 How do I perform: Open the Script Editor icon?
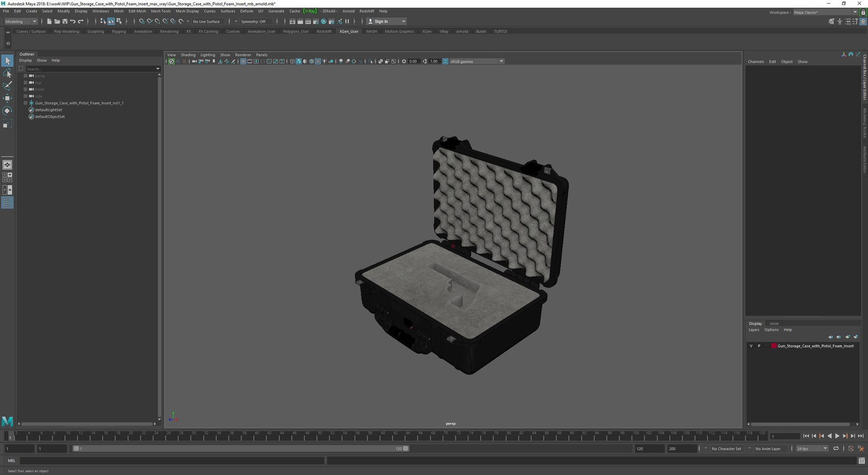tap(862, 461)
